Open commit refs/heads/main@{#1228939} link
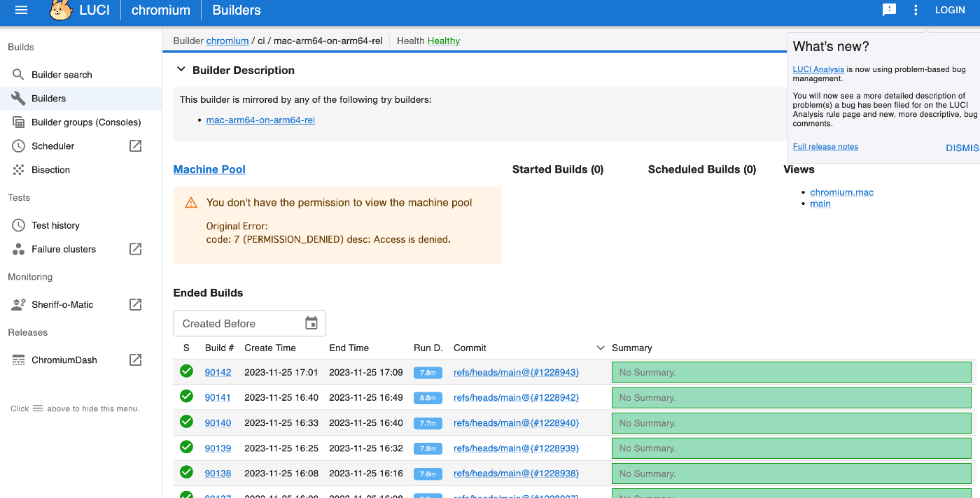Image resolution: width=980 pixels, height=498 pixels. (517, 448)
